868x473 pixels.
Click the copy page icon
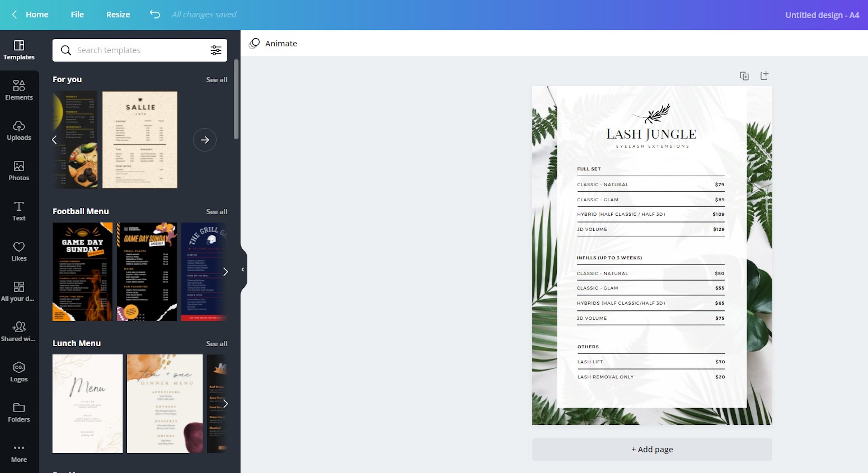(x=744, y=75)
